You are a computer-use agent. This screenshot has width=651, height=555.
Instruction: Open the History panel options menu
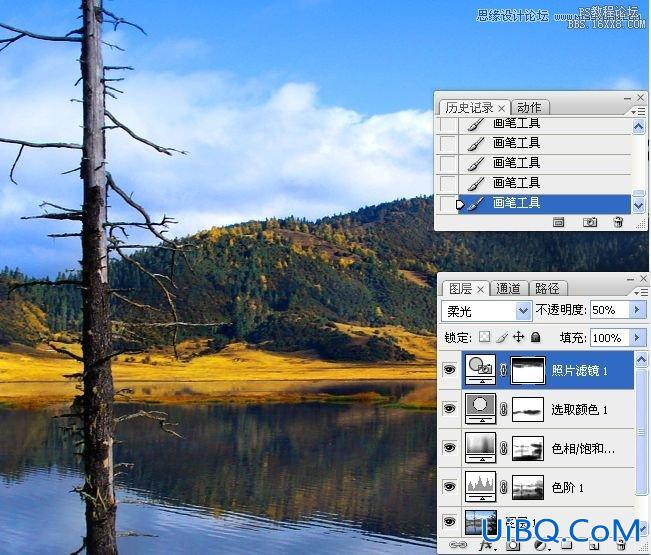click(639, 112)
